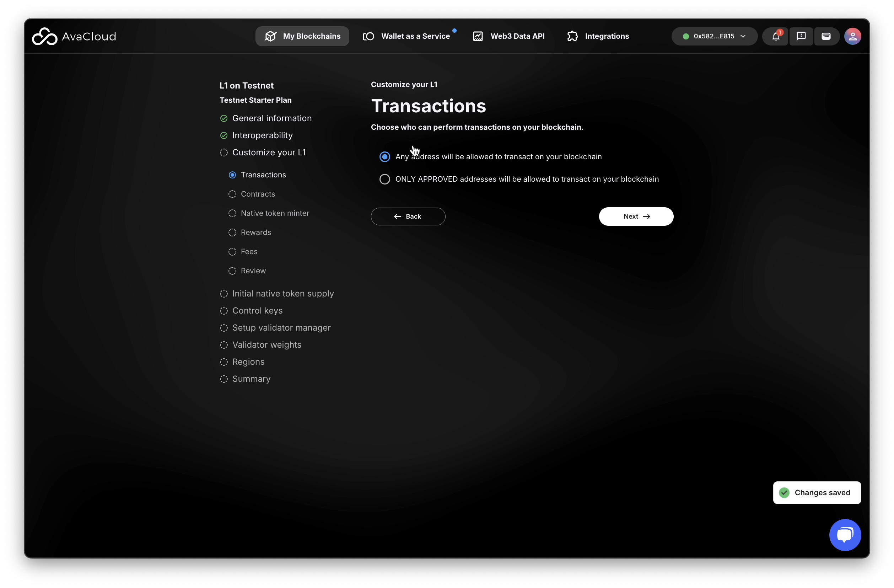Screen dimensions: 894x588
Task: Dismiss the Changes saved toast
Action: pos(817,493)
